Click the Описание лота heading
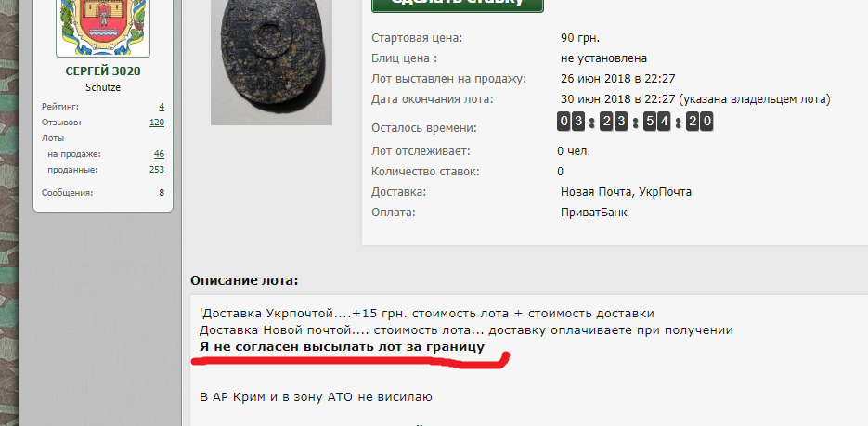This screenshot has width=868, height=426. point(244,280)
